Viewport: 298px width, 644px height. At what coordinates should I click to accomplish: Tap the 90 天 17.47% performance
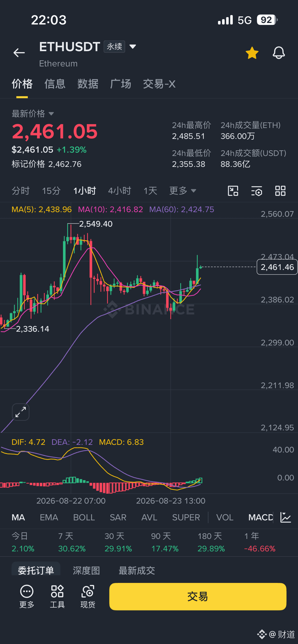[165, 543]
